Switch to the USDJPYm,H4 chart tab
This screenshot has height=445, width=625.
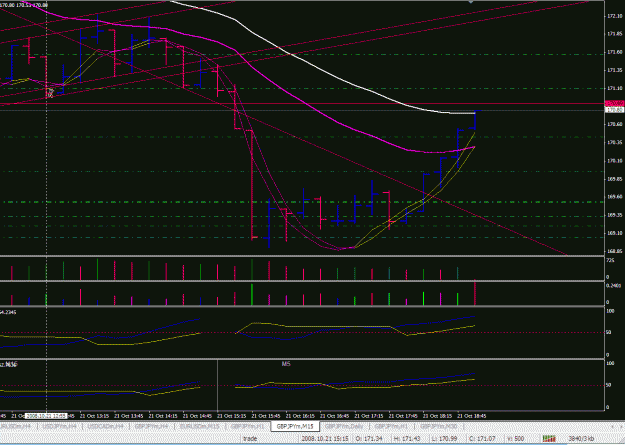59,426
